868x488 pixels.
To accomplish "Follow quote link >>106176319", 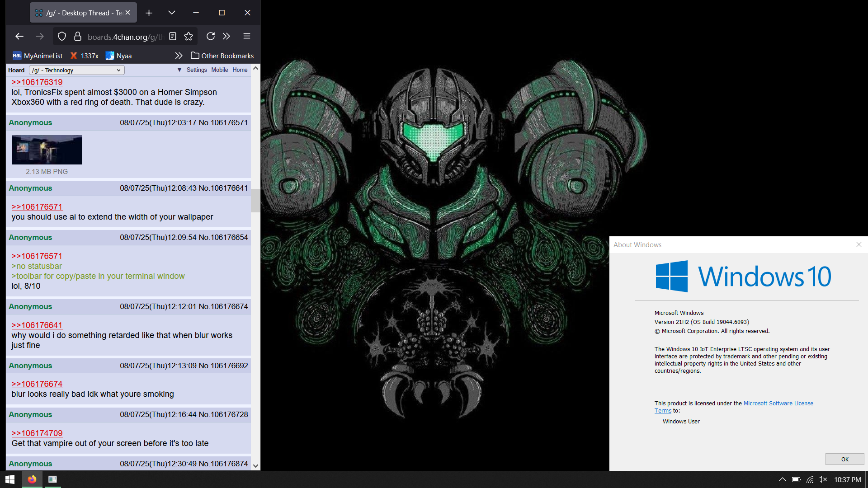I will (x=37, y=82).
